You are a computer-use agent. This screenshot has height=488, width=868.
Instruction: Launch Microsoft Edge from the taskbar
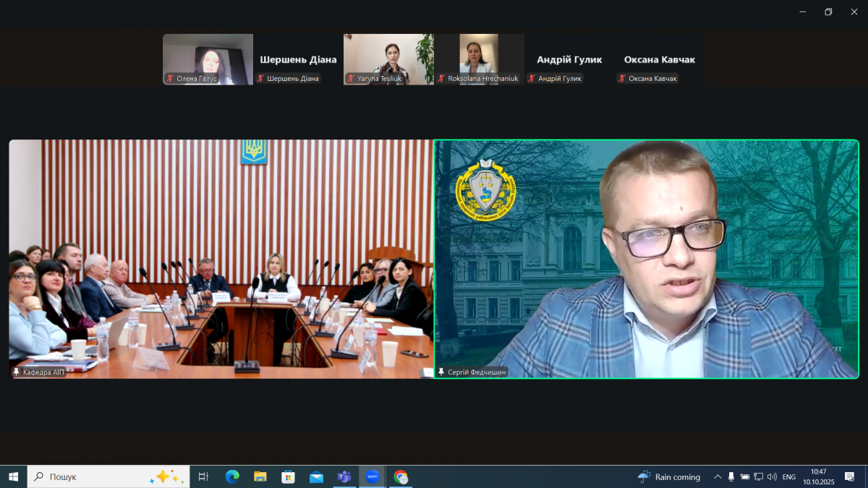click(232, 476)
